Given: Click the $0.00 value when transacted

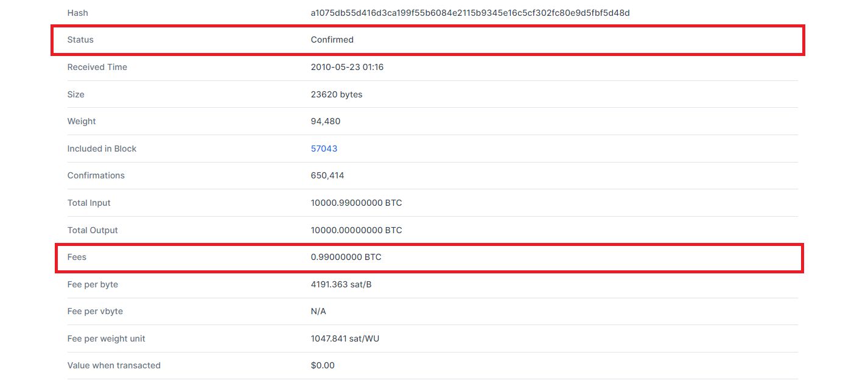Looking at the screenshot, I should click(323, 365).
